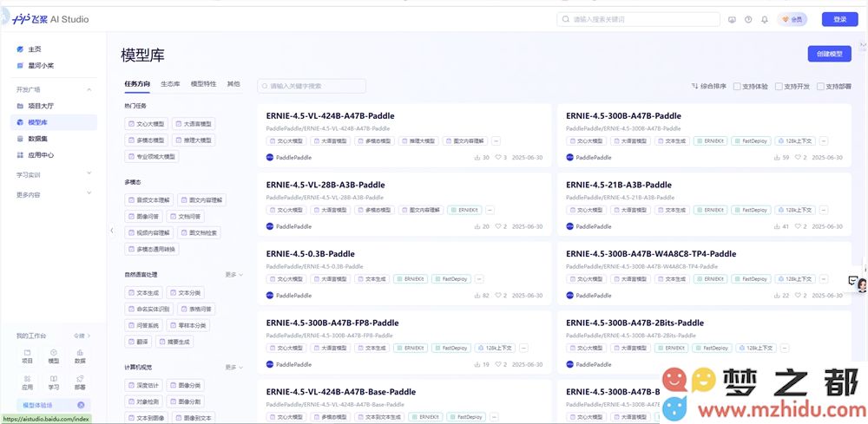Check the 支持体验 checkbox
The width and height of the screenshot is (868, 424).
coord(737,86)
